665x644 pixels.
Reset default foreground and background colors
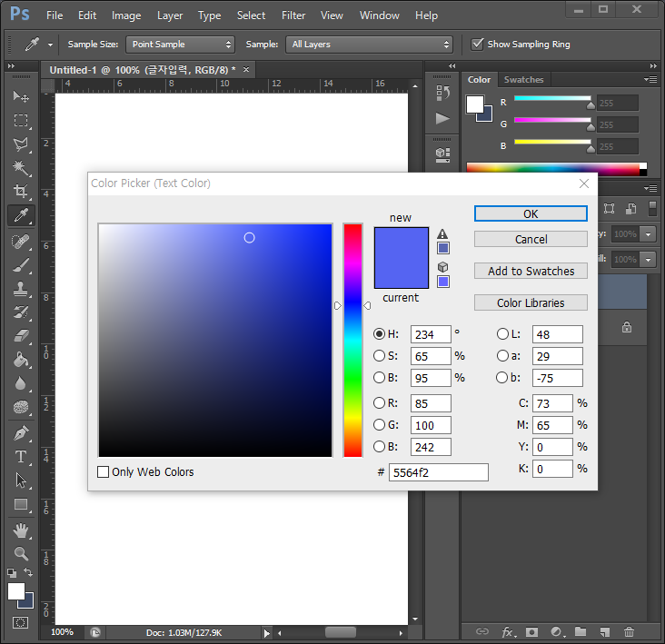(x=12, y=573)
